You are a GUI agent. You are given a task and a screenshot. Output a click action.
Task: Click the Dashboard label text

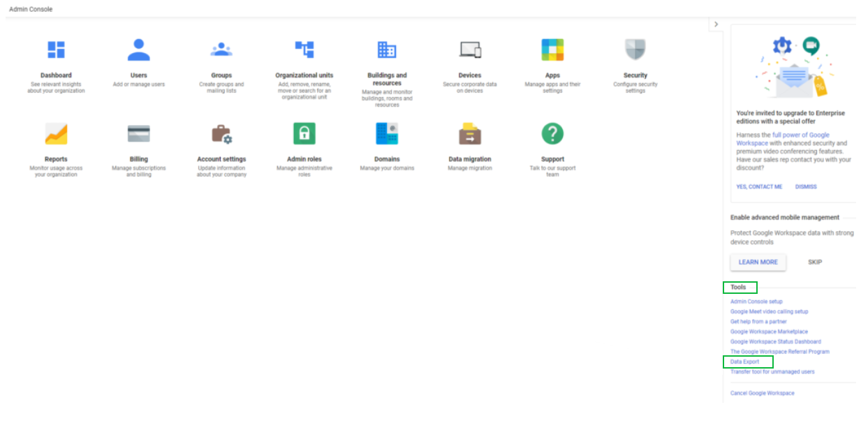click(x=56, y=75)
